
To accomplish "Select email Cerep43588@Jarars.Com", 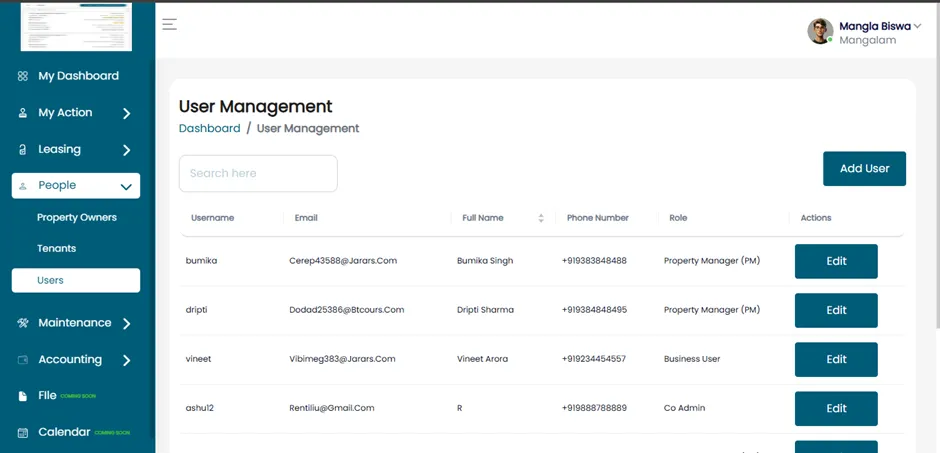I will pos(343,261).
